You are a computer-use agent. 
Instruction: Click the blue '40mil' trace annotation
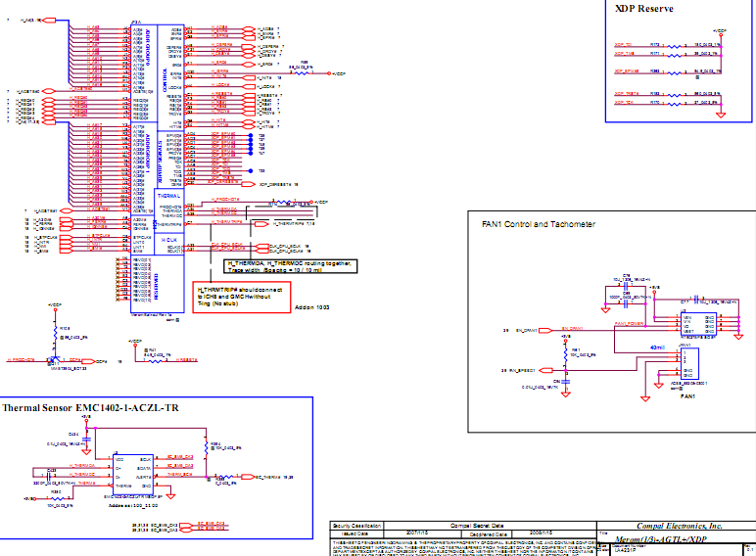[657, 347]
